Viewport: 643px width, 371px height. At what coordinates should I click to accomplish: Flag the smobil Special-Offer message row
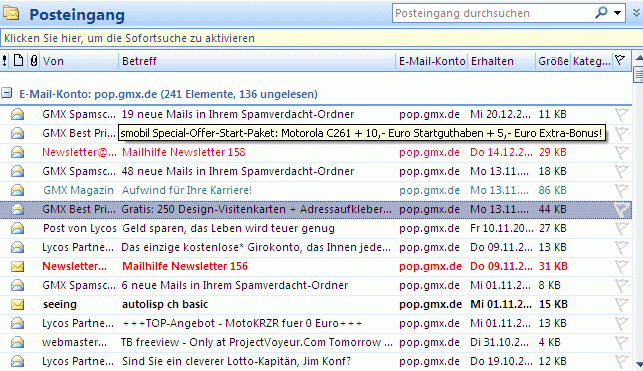coord(621,133)
